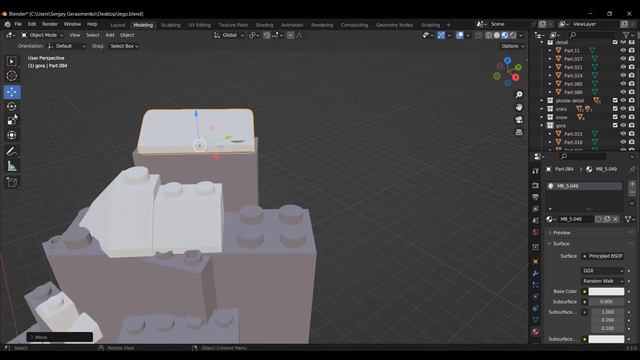This screenshot has width=640, height=360.
Task: Click the viewport zoom magnifier icon
Action: point(519,95)
